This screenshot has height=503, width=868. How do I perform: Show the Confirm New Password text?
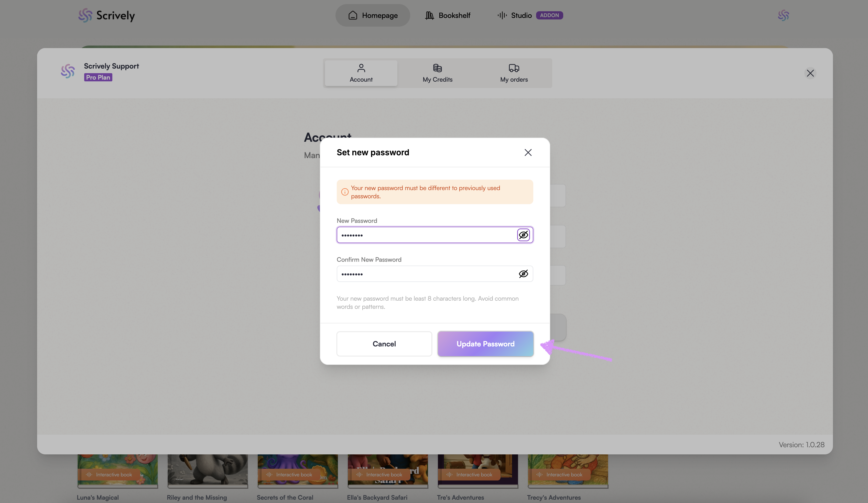pyautogui.click(x=523, y=274)
